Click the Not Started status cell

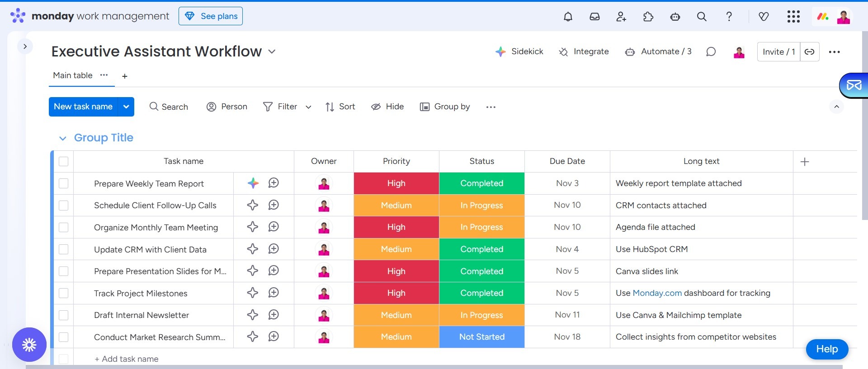[x=481, y=337]
